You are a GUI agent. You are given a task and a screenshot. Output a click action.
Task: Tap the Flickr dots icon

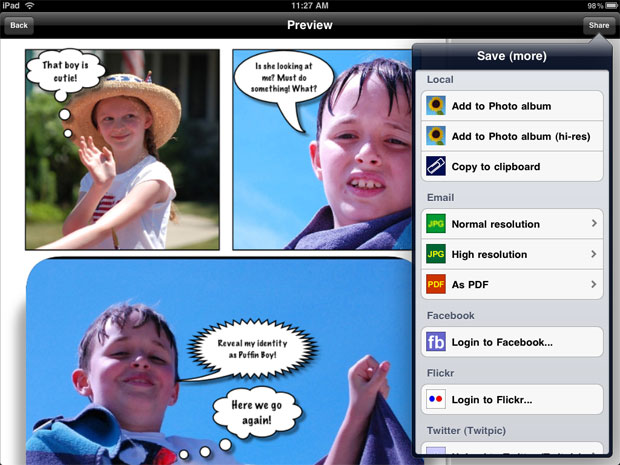point(436,399)
